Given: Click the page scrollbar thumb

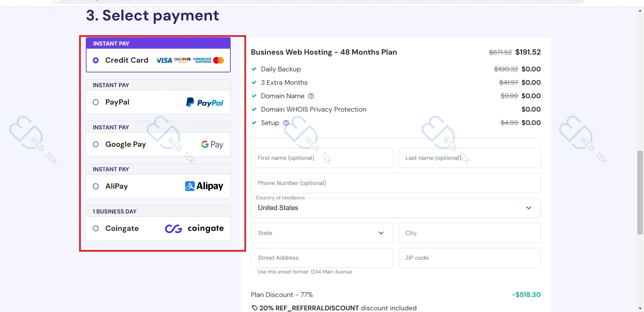Looking at the screenshot, I should coord(640,193).
